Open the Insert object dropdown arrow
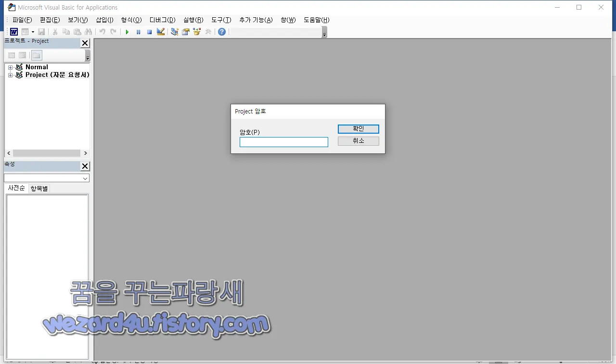Viewport: 616px width, 364px height. 33,32
